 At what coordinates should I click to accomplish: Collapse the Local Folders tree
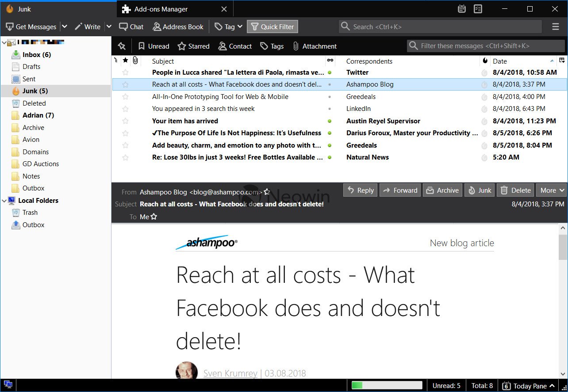coord(4,201)
